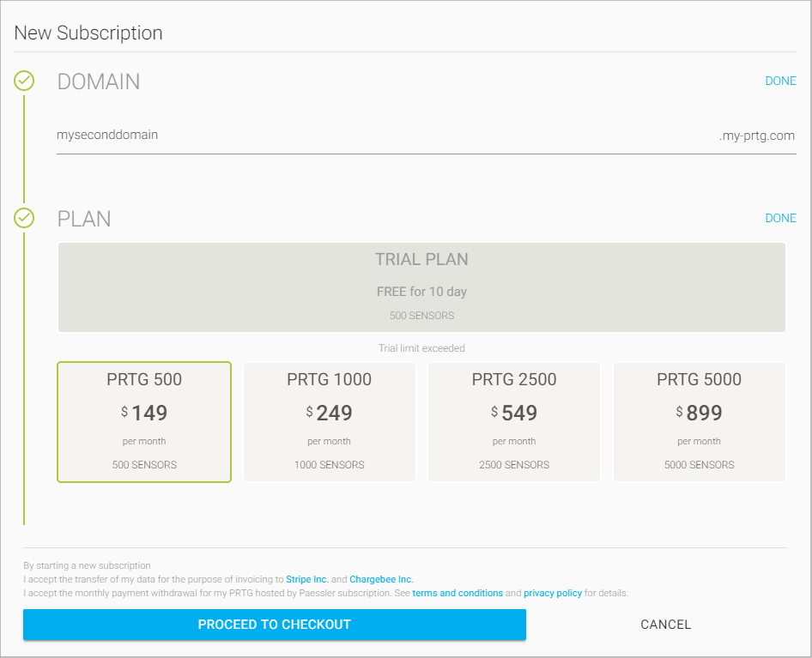
Task: Cancel the new subscription
Action: tap(665, 625)
